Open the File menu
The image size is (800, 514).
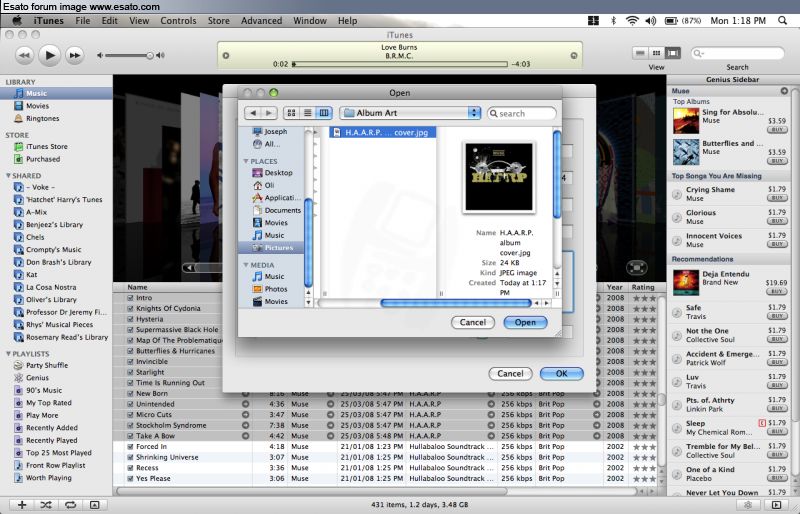pyautogui.click(x=83, y=21)
